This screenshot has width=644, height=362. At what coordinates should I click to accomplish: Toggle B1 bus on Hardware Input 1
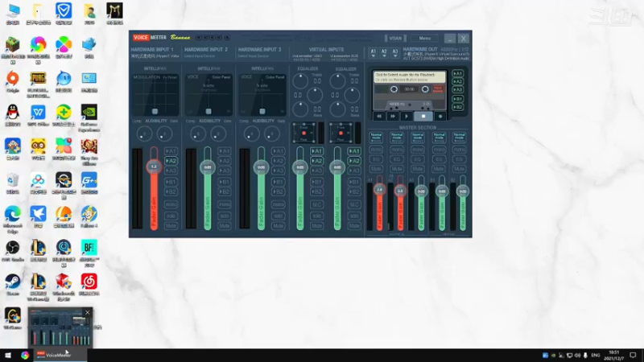tap(171, 182)
